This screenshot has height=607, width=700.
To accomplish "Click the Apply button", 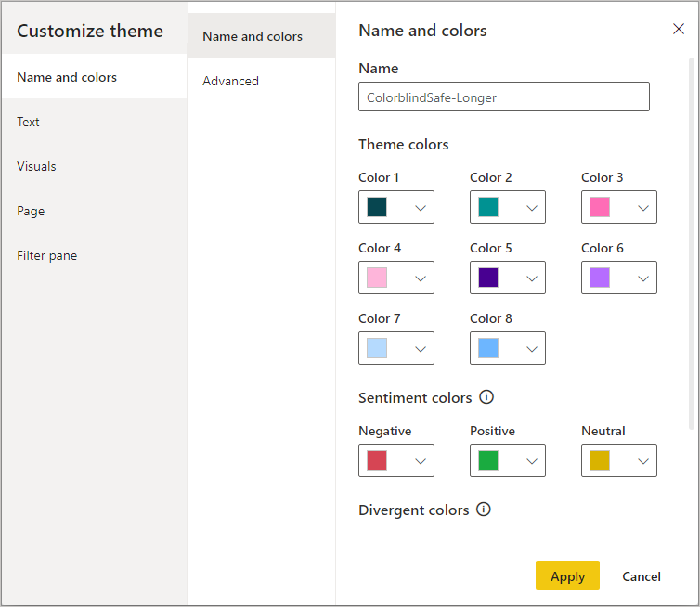I will 567,576.
